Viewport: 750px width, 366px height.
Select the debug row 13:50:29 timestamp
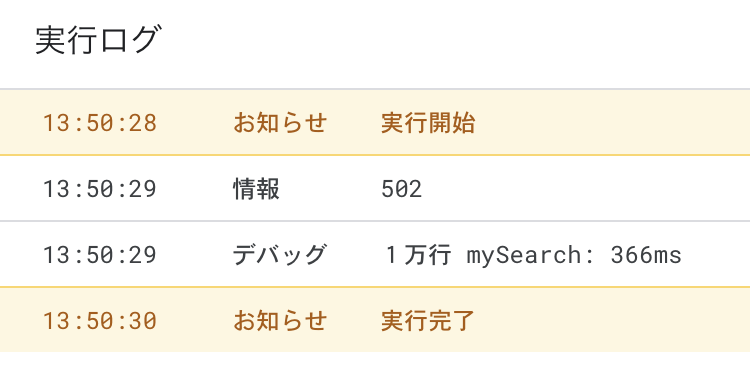(x=100, y=255)
